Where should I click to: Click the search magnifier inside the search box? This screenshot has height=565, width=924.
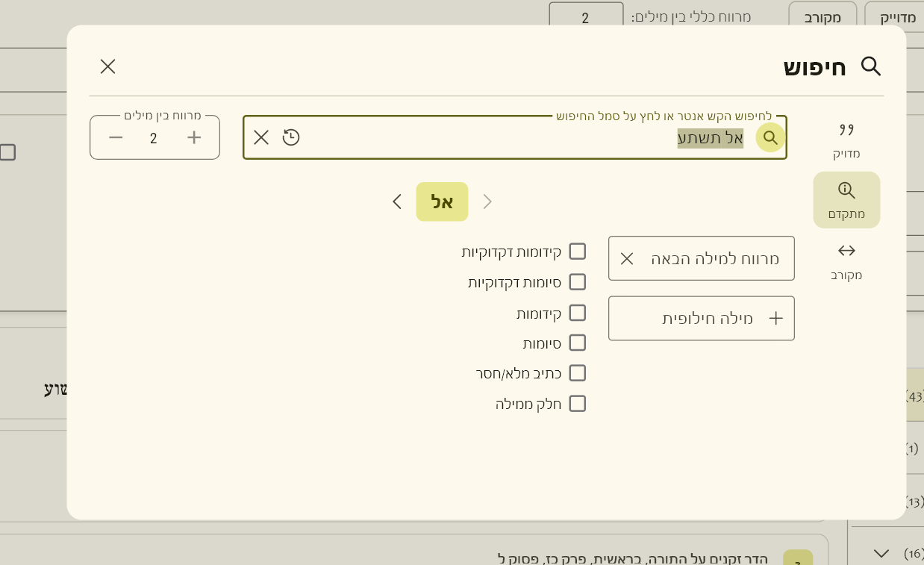pos(770,137)
